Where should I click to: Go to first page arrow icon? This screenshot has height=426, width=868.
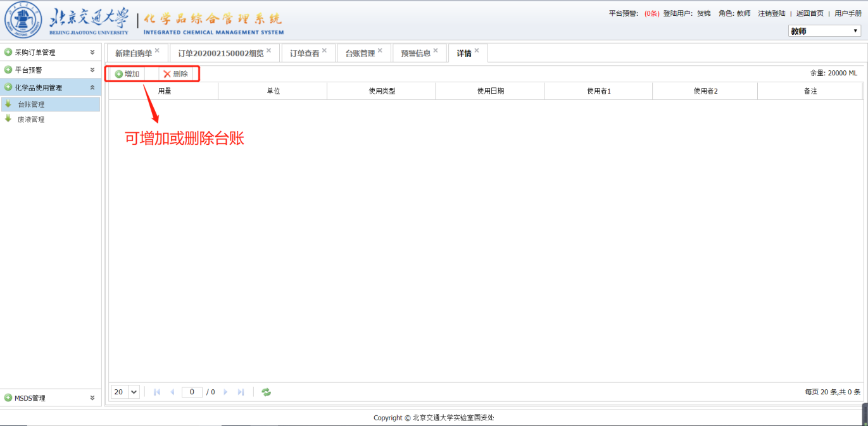(x=157, y=392)
